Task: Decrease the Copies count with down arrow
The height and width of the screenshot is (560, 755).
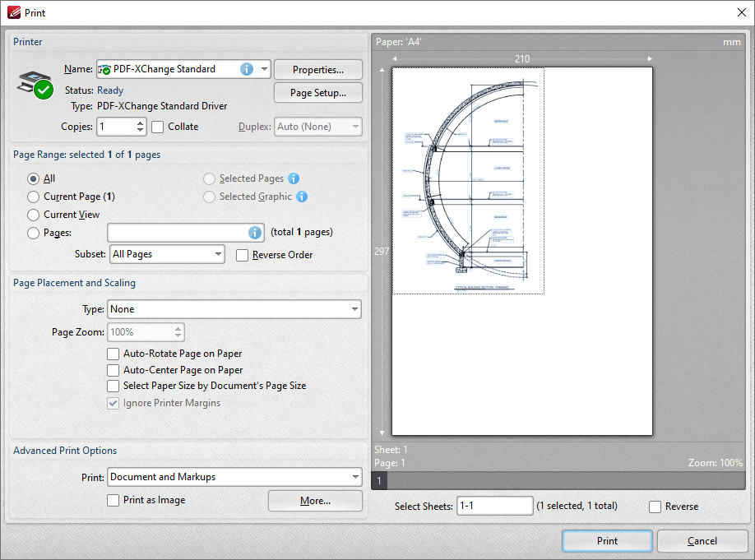Action: [140, 131]
